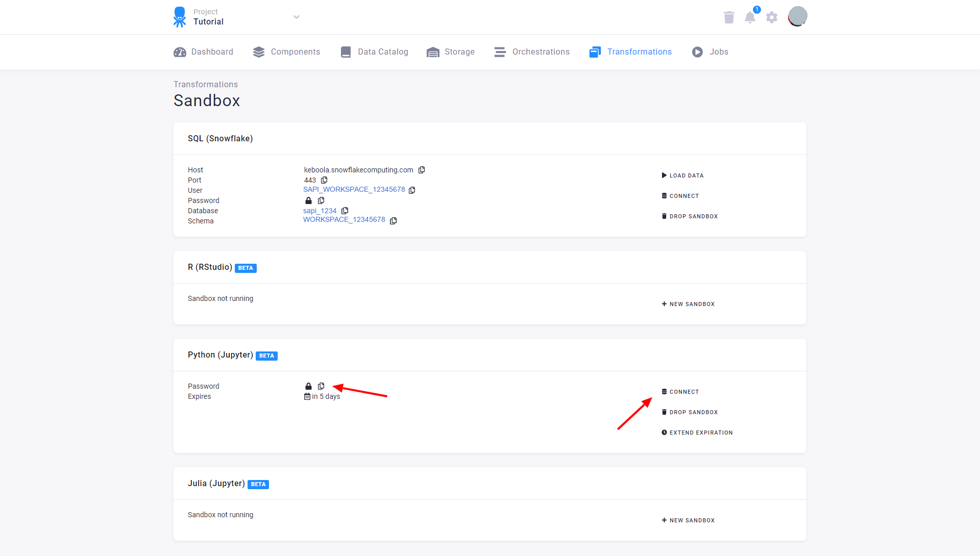Click the RStudio BETA badge
Image resolution: width=980 pixels, height=556 pixels.
[x=246, y=268]
